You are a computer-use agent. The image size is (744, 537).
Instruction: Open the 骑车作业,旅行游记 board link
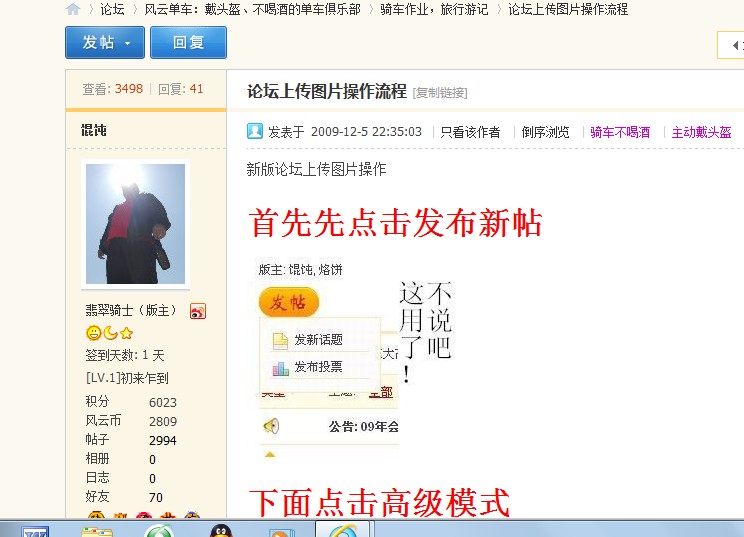click(434, 9)
